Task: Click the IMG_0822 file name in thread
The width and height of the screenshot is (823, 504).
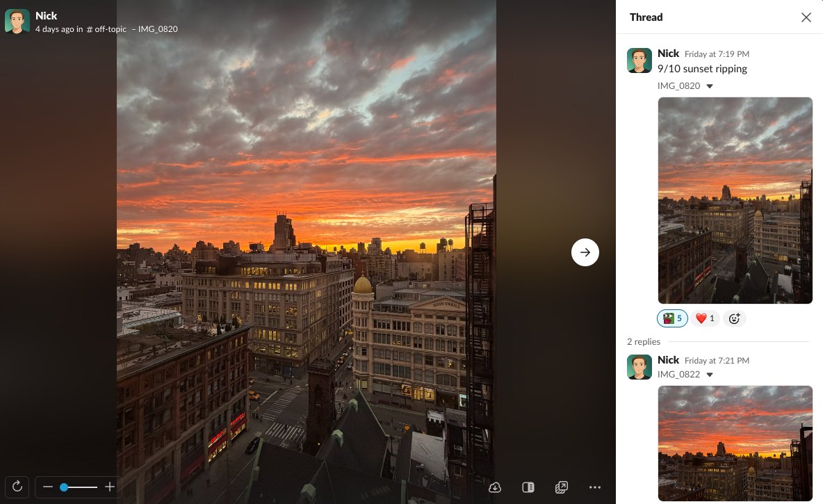Action: coord(678,375)
